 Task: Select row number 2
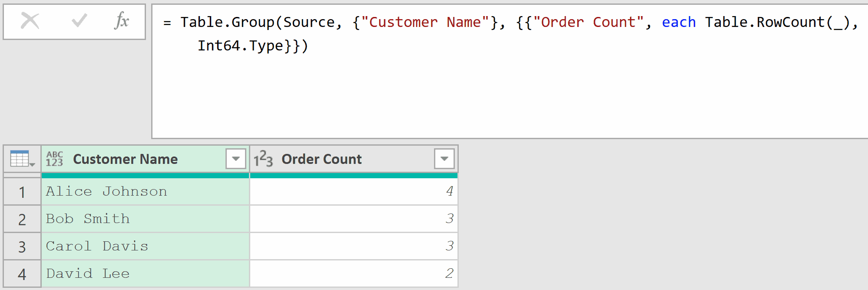(x=22, y=219)
